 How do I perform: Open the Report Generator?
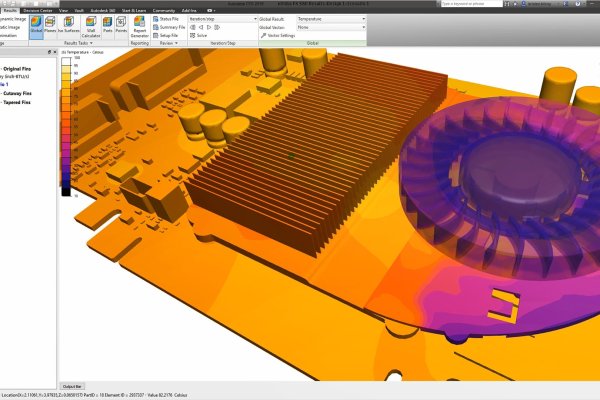pyautogui.click(x=140, y=23)
